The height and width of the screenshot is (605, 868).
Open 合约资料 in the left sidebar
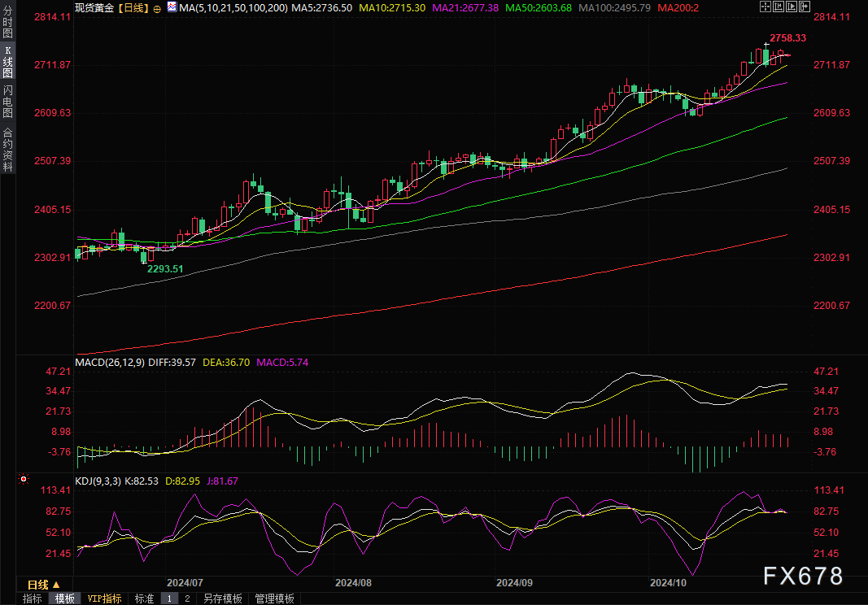click(7, 150)
